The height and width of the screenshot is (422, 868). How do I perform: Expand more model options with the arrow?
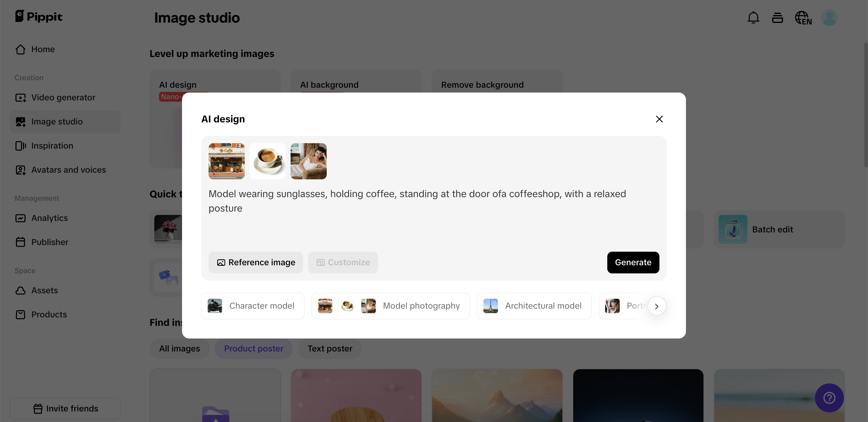[656, 306]
